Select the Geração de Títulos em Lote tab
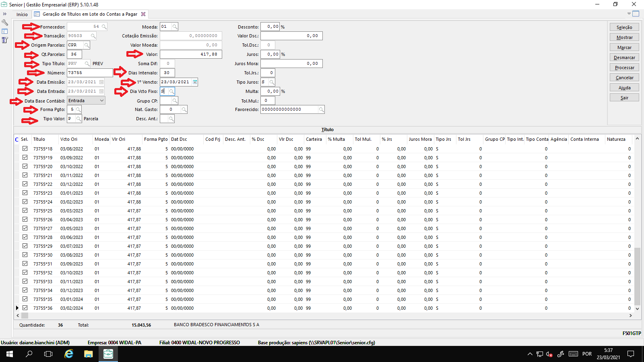Viewport: 644px width, 362px height. [90, 14]
